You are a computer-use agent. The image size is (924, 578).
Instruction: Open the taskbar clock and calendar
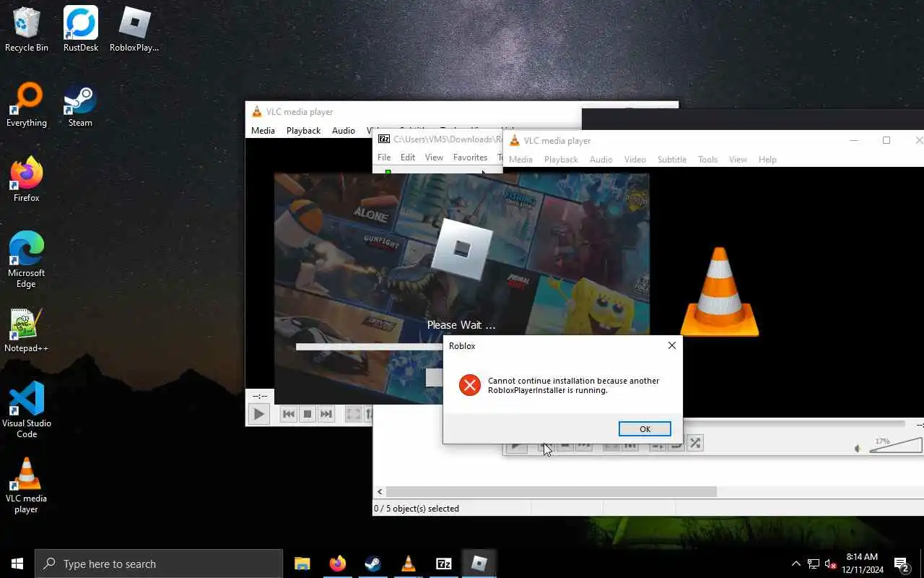tap(862, 564)
